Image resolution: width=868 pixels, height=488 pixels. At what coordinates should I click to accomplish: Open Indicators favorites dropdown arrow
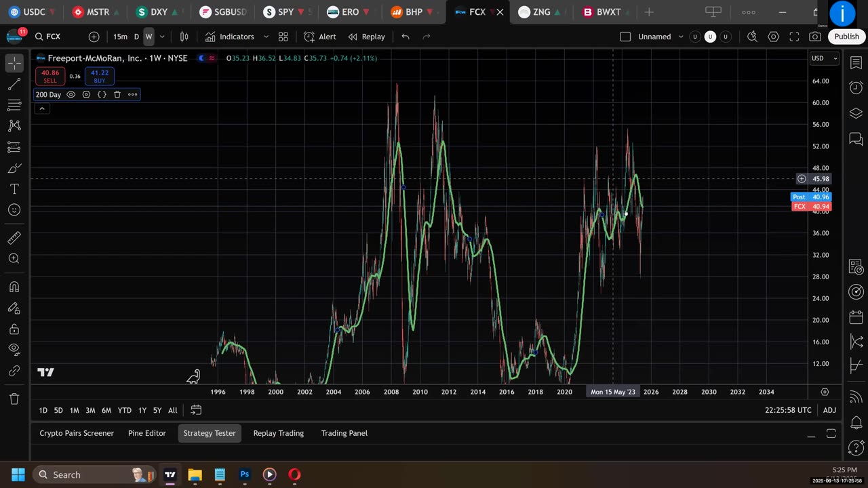point(266,37)
